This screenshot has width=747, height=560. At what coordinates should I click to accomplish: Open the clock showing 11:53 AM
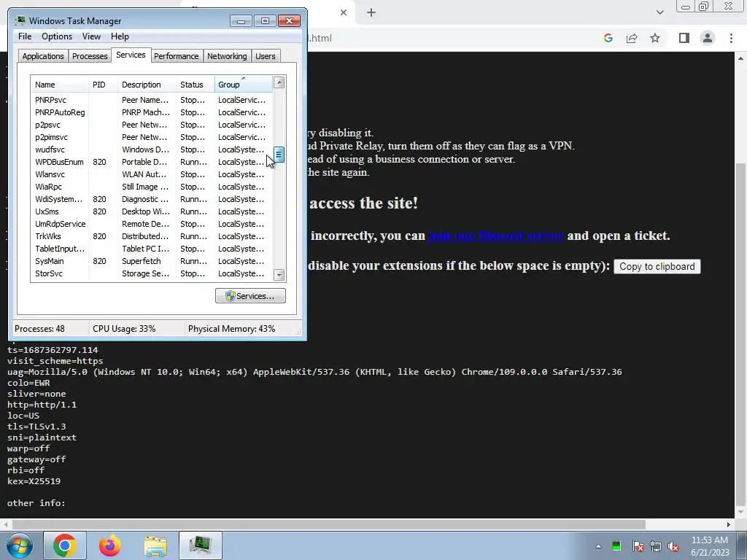pos(710,546)
